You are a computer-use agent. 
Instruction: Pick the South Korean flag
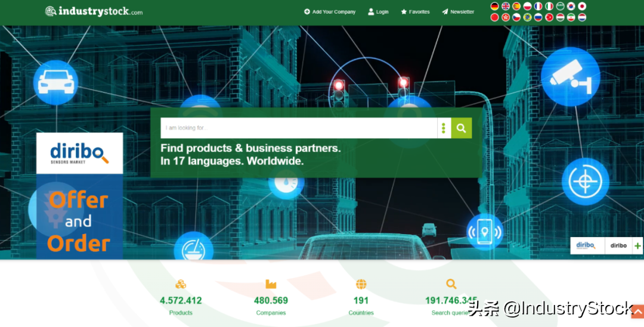pyautogui.click(x=571, y=6)
